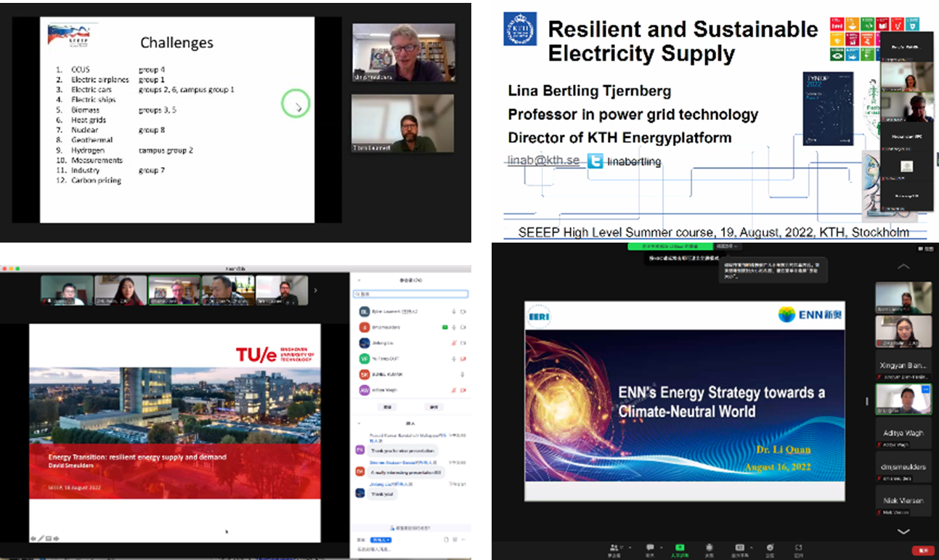The image size is (939, 560).
Task: Click the next-slide arrow on TU/e slide
Action: (56, 538)
